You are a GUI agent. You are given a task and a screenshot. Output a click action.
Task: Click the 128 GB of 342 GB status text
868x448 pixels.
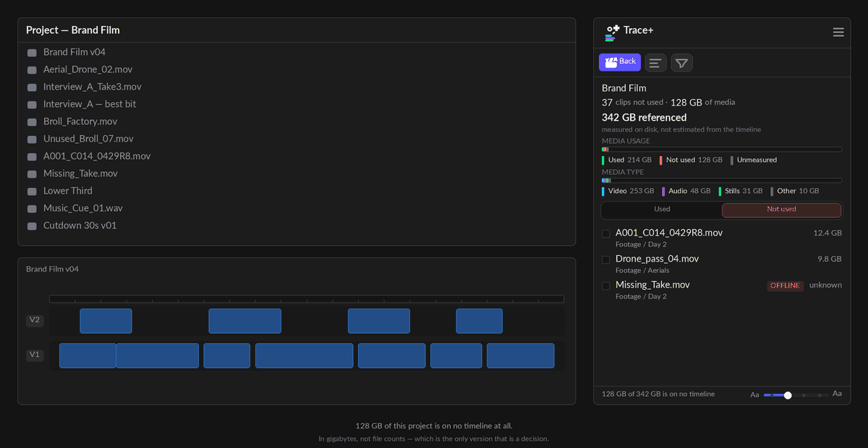point(658,394)
